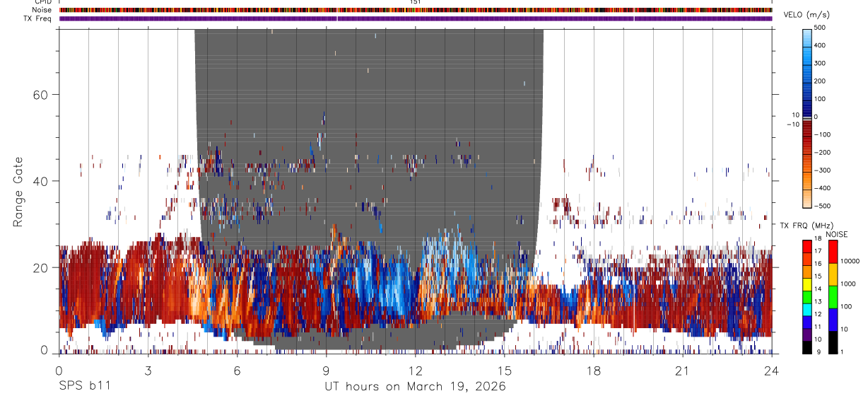Click the TX FRQ (MHz) legend title
Image resolution: width=868 pixels, height=401 pixels.
[x=807, y=225]
